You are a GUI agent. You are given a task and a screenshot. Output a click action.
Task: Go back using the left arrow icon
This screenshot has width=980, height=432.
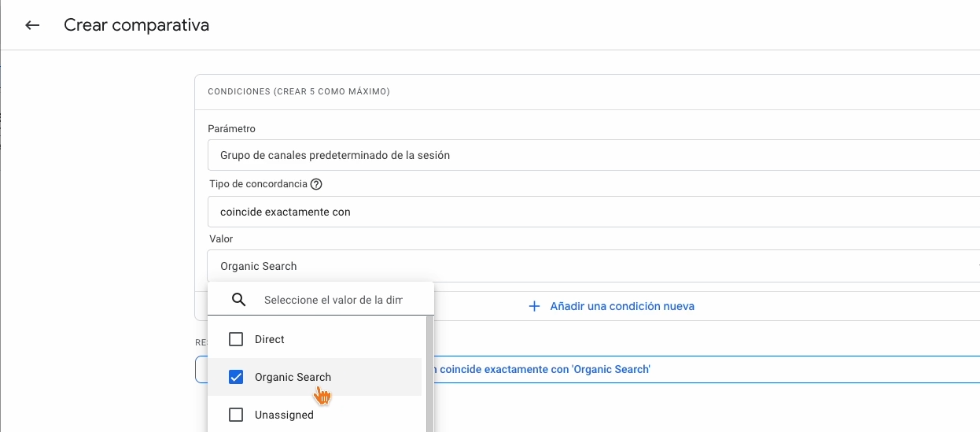pos(32,25)
